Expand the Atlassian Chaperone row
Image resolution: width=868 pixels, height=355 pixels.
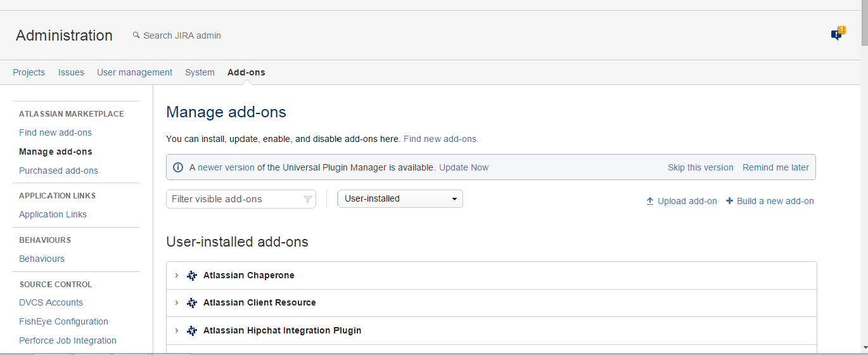tap(177, 276)
